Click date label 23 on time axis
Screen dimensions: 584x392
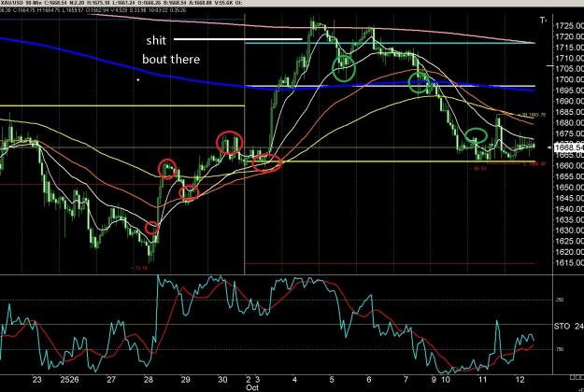click(36, 380)
